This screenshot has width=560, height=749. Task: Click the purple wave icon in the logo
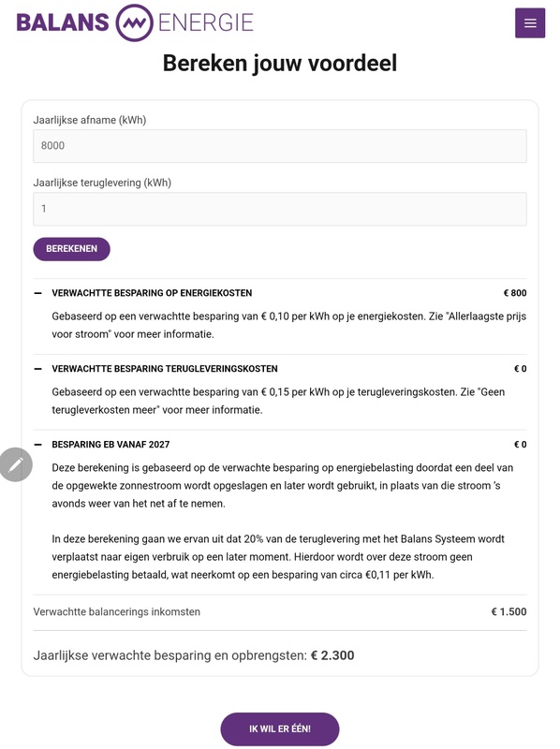[x=132, y=19]
